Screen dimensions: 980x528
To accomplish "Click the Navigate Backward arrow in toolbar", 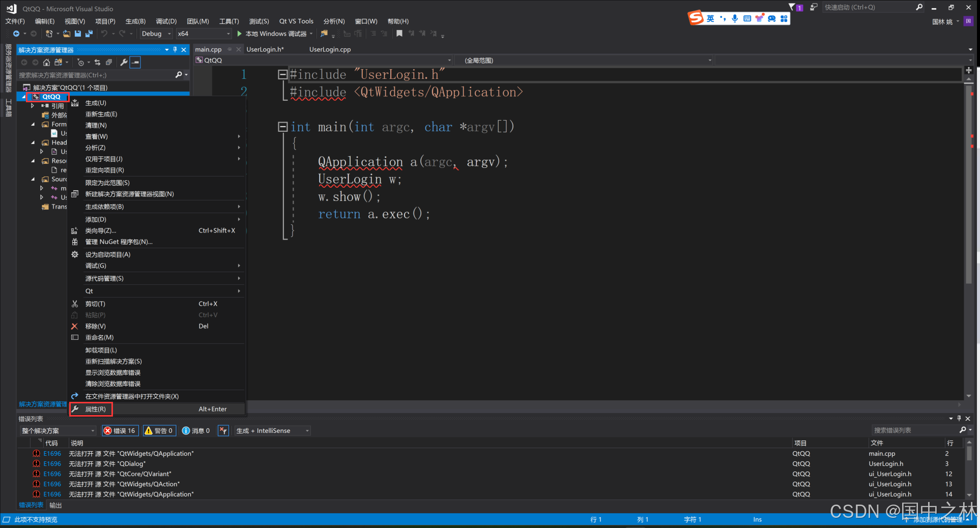I will [16, 34].
